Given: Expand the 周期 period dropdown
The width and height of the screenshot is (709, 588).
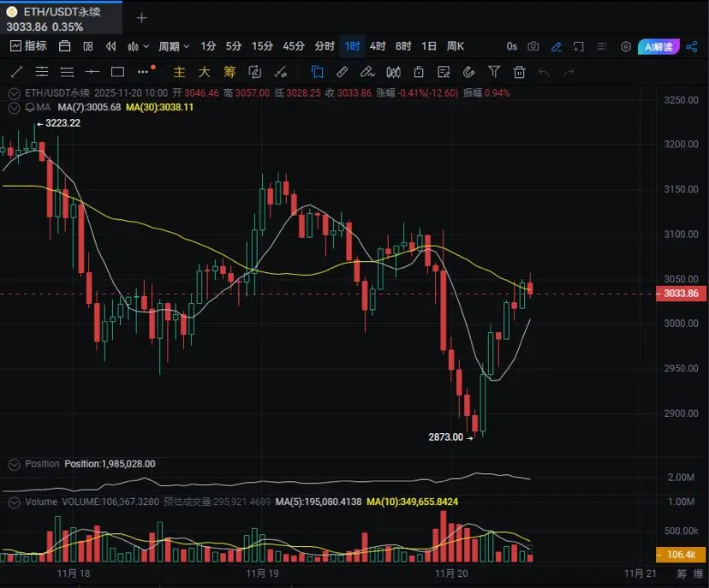Looking at the screenshot, I should coord(174,46).
